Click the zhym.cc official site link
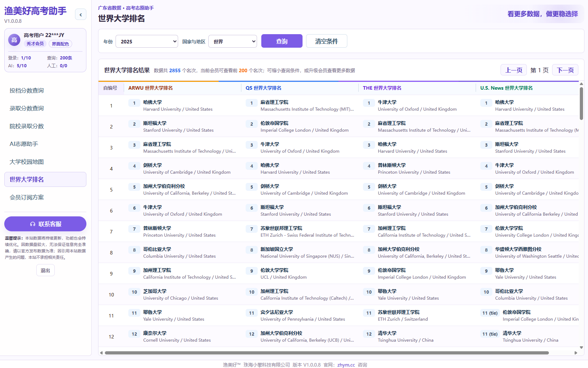This screenshot has height=368, width=588. 346,365
